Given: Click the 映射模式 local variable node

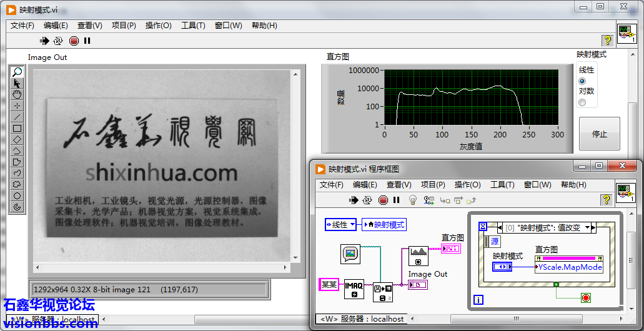Looking at the screenshot, I should (384, 225).
